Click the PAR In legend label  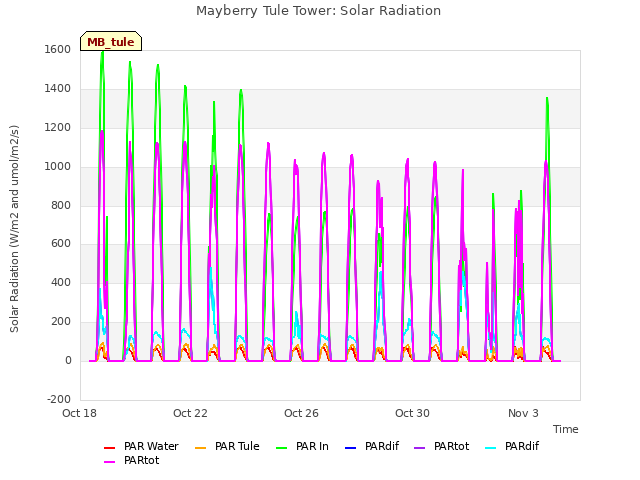tap(312, 447)
